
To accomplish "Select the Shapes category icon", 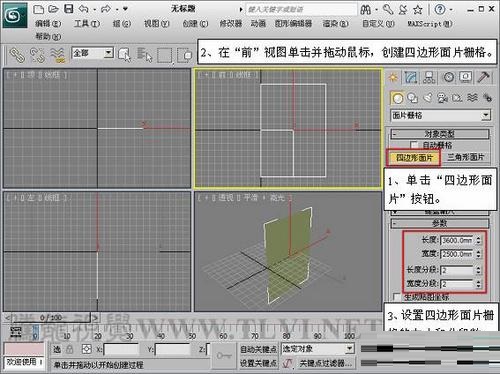I will pos(413,98).
